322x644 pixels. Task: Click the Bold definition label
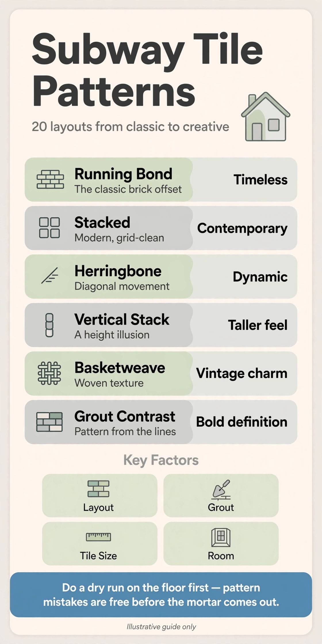point(242,422)
